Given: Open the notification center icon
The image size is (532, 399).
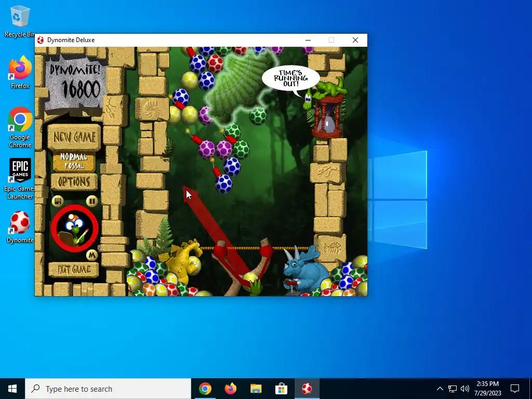Looking at the screenshot, I should [x=515, y=389].
